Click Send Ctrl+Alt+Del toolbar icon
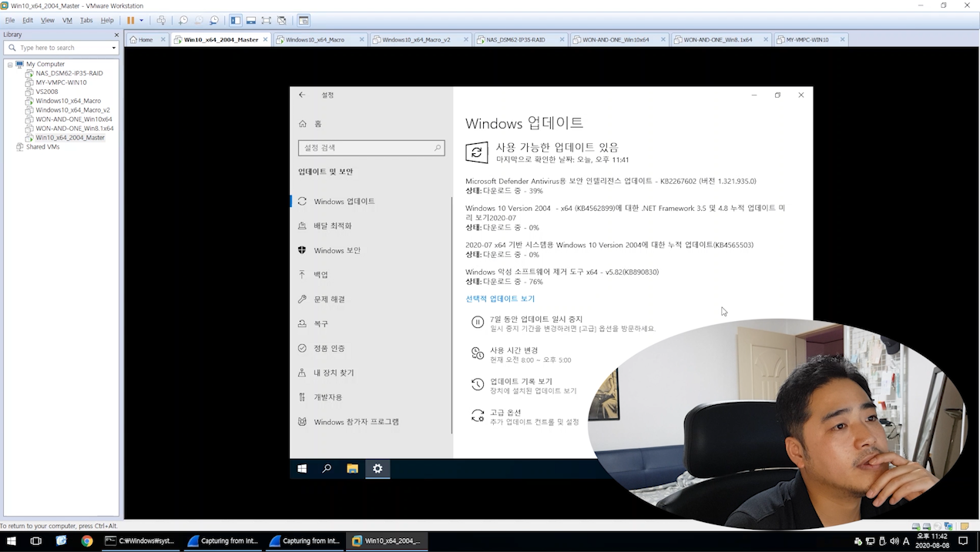Screen dimensions: 980x552 tap(161, 20)
